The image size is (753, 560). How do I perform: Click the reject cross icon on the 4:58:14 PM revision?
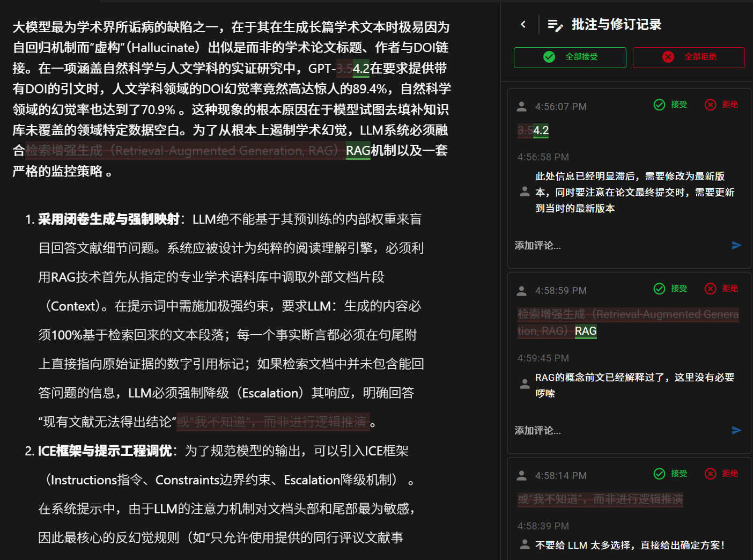tap(711, 474)
